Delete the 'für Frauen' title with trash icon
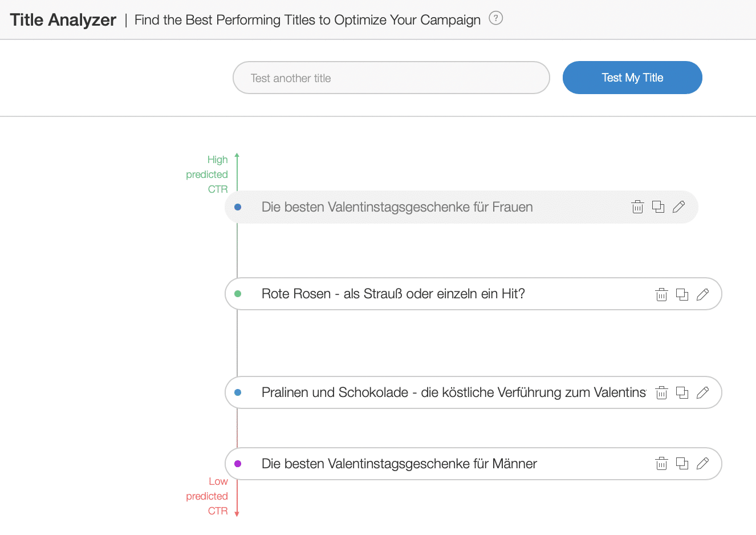Viewport: 756px width, 535px height. click(637, 207)
